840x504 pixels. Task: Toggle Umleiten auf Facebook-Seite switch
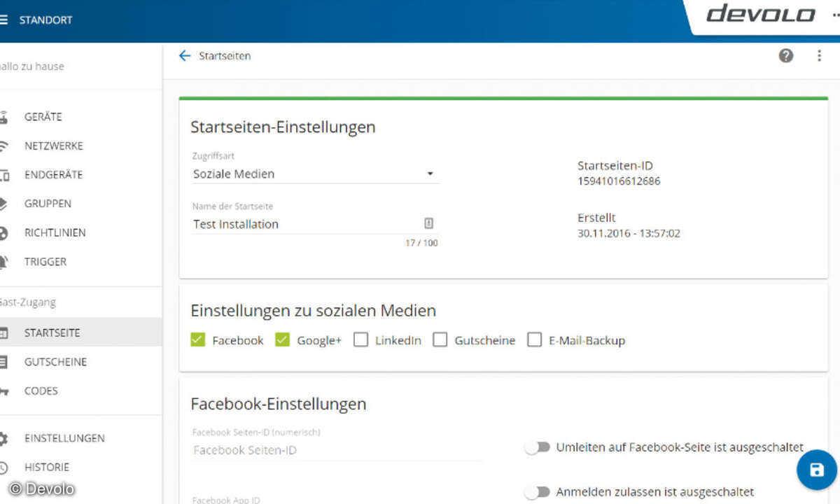(x=537, y=447)
